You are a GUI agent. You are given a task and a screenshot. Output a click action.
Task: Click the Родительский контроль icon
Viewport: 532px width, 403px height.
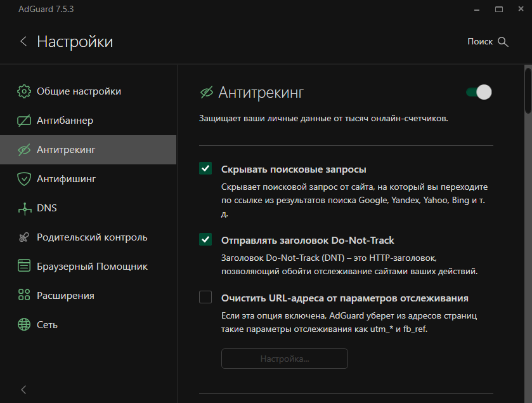click(x=24, y=237)
